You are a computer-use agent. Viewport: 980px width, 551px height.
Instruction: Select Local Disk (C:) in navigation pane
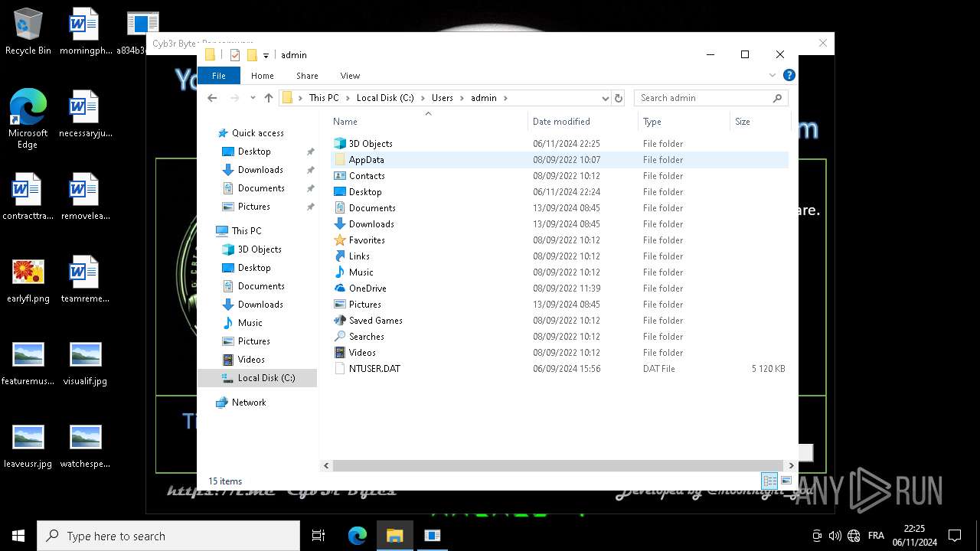point(257,378)
